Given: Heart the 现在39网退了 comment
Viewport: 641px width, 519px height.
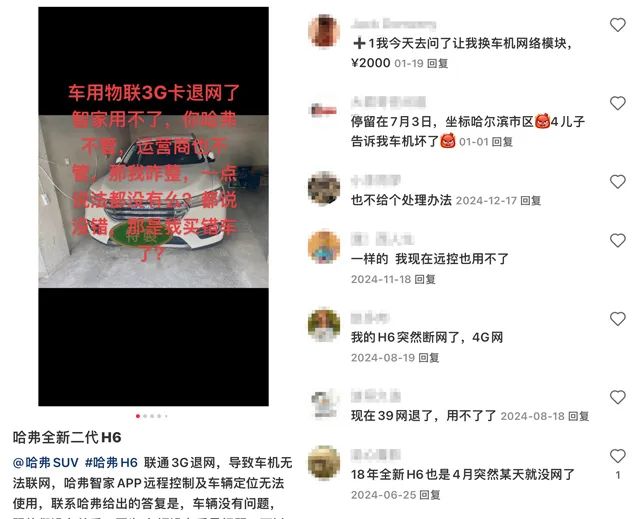Looking at the screenshot, I should click(x=617, y=397).
